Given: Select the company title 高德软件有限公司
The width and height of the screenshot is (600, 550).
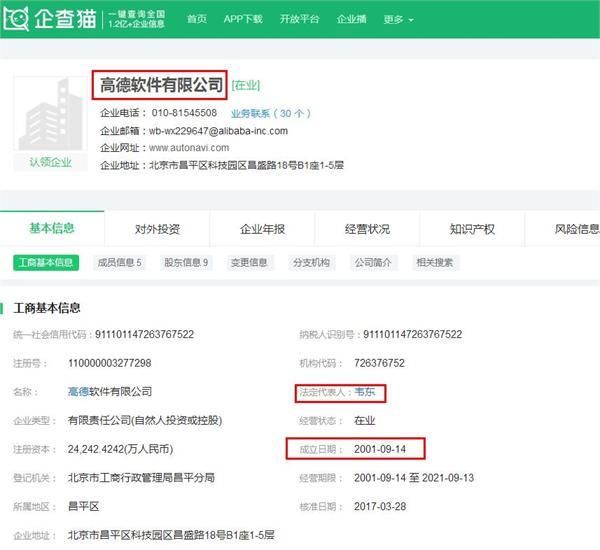Looking at the screenshot, I should click(161, 85).
